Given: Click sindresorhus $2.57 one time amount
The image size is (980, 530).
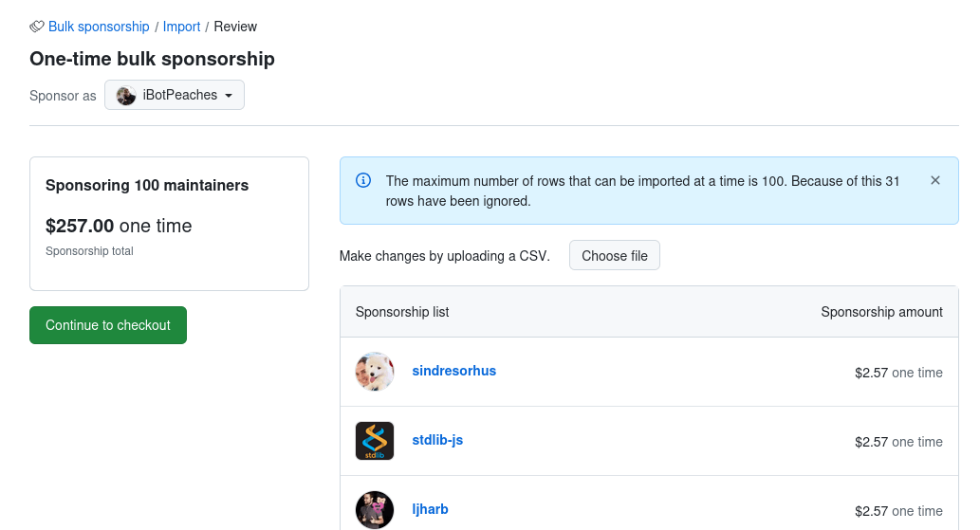Looking at the screenshot, I should click(x=898, y=373).
